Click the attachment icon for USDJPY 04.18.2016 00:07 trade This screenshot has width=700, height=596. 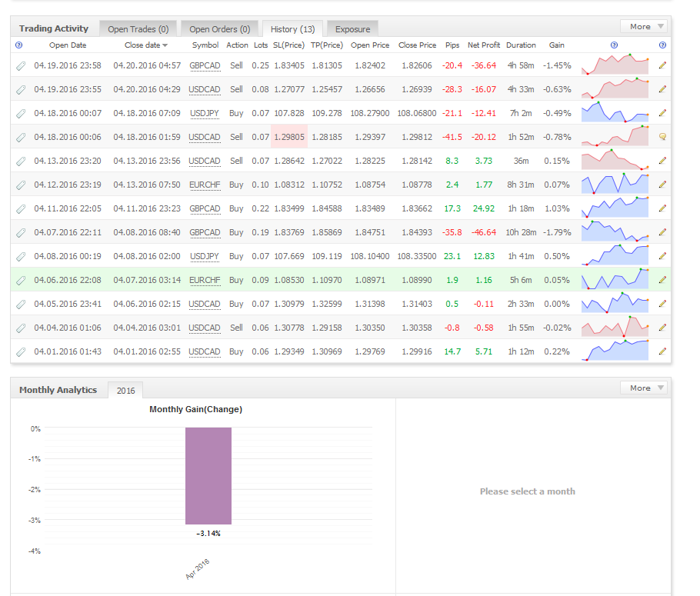21,113
